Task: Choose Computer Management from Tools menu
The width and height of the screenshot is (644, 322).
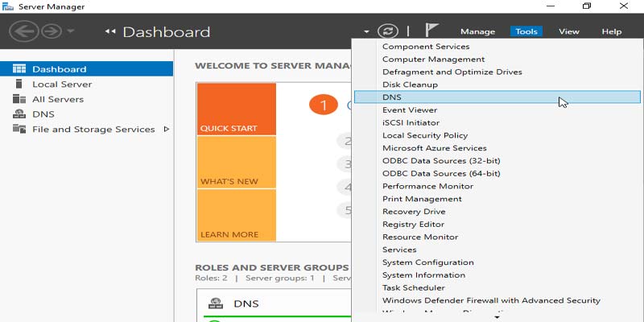Action: point(497,59)
